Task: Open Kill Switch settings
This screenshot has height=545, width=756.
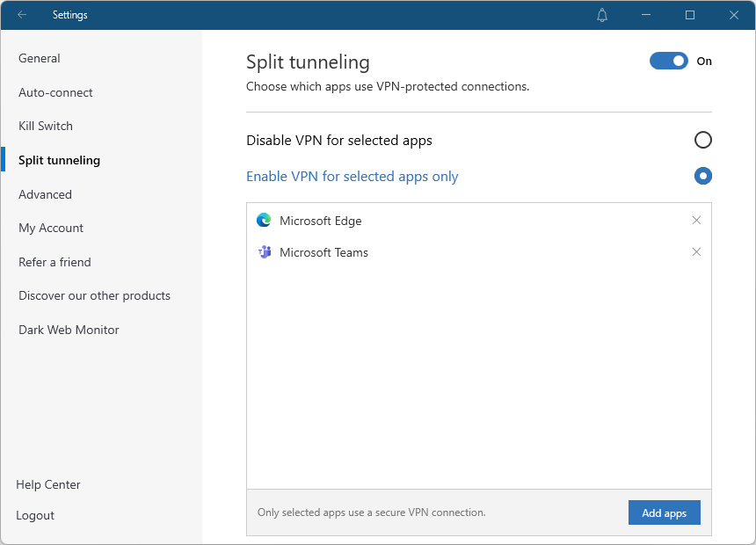Action: (46, 126)
